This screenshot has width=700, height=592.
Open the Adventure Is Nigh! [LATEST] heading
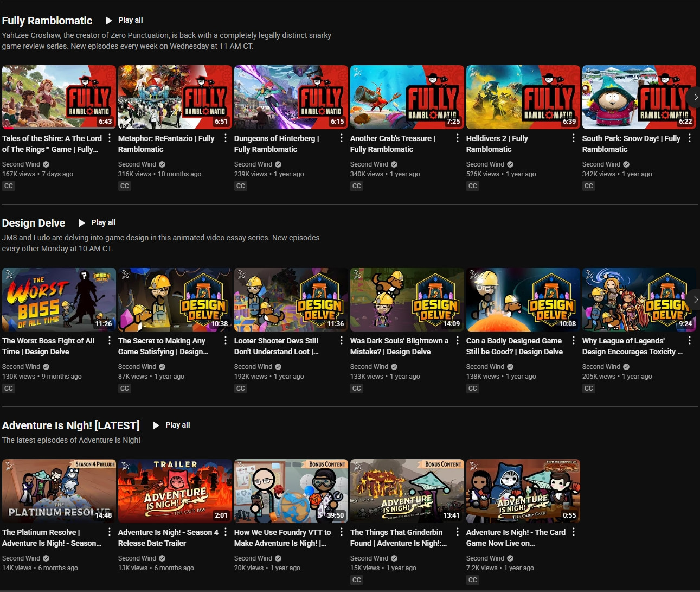(70, 425)
